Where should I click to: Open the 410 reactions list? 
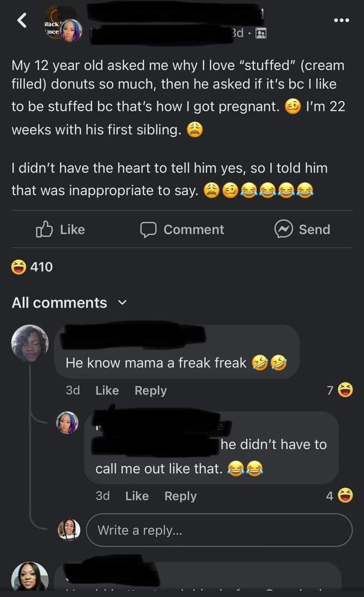(32, 266)
